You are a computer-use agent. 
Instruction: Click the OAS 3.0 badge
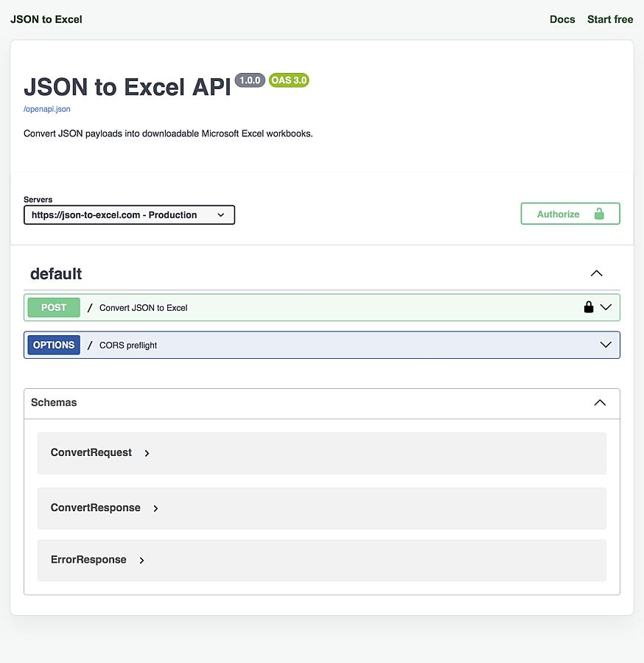[x=289, y=80]
